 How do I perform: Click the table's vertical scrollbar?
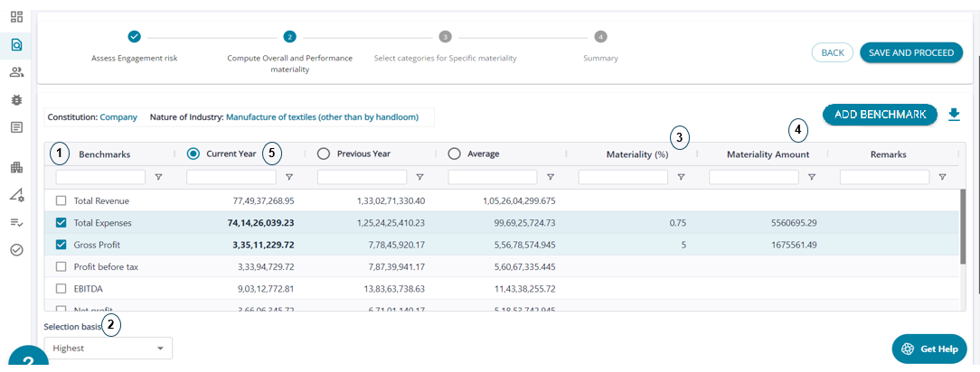[964, 226]
